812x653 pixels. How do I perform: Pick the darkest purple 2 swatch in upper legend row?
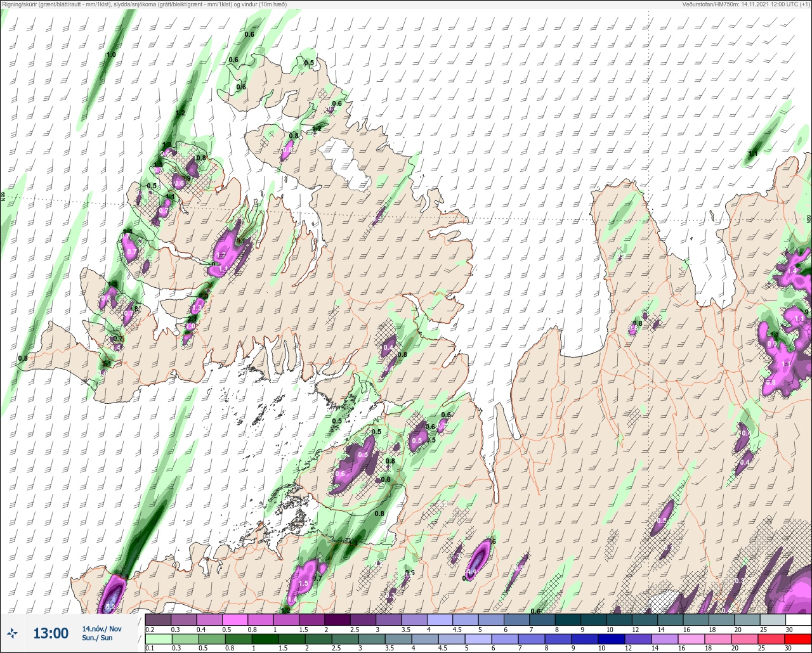pyautogui.click(x=337, y=619)
